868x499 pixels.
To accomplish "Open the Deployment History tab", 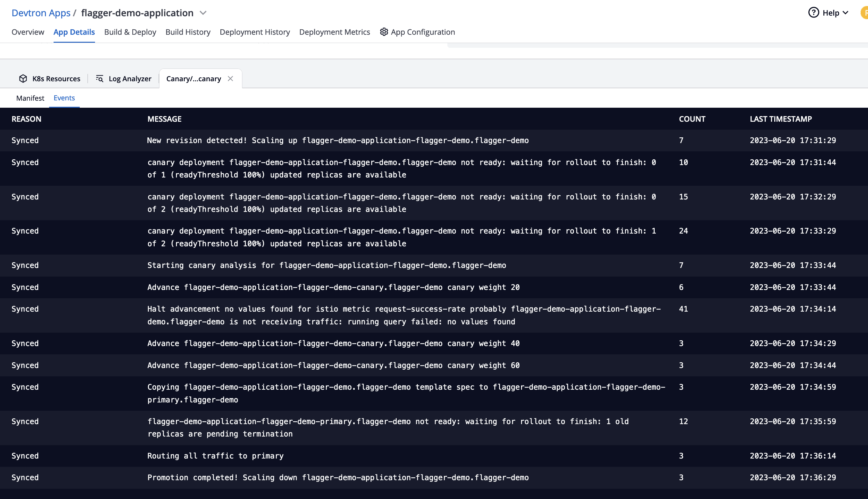I will click(x=255, y=32).
